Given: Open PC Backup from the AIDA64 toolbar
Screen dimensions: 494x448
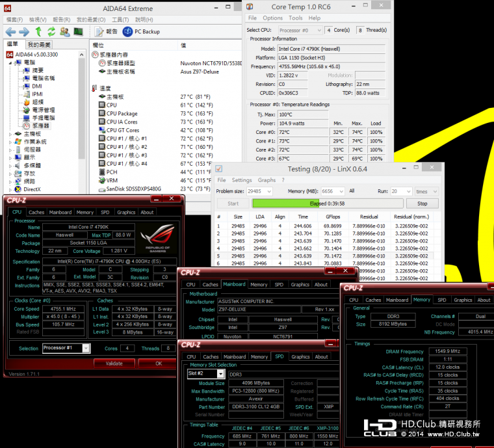Looking at the screenshot, I should coord(142,32).
